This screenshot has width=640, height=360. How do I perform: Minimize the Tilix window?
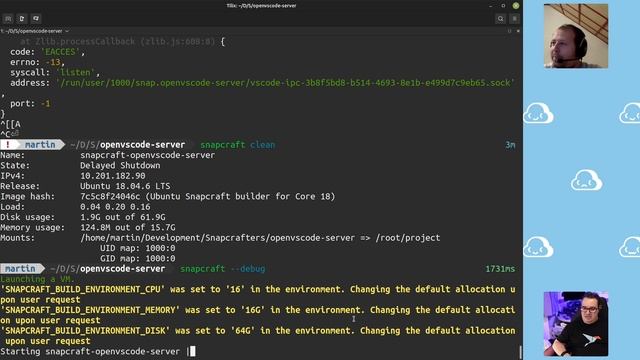click(x=490, y=6)
